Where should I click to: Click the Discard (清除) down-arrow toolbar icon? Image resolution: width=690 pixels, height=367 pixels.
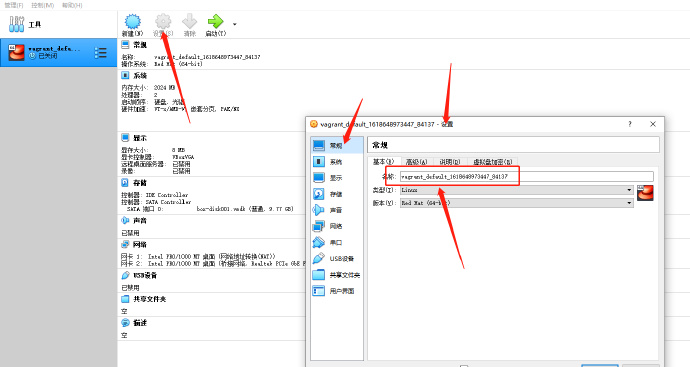pyautogui.click(x=190, y=21)
